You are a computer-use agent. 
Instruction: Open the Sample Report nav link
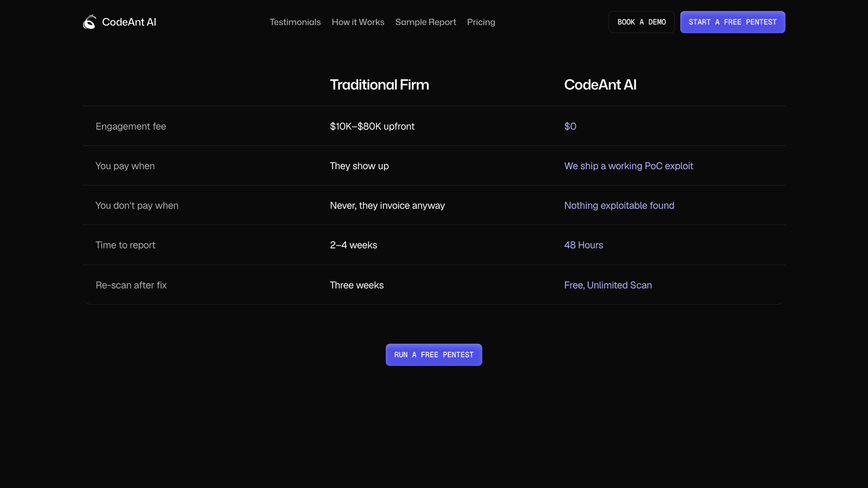click(x=426, y=22)
